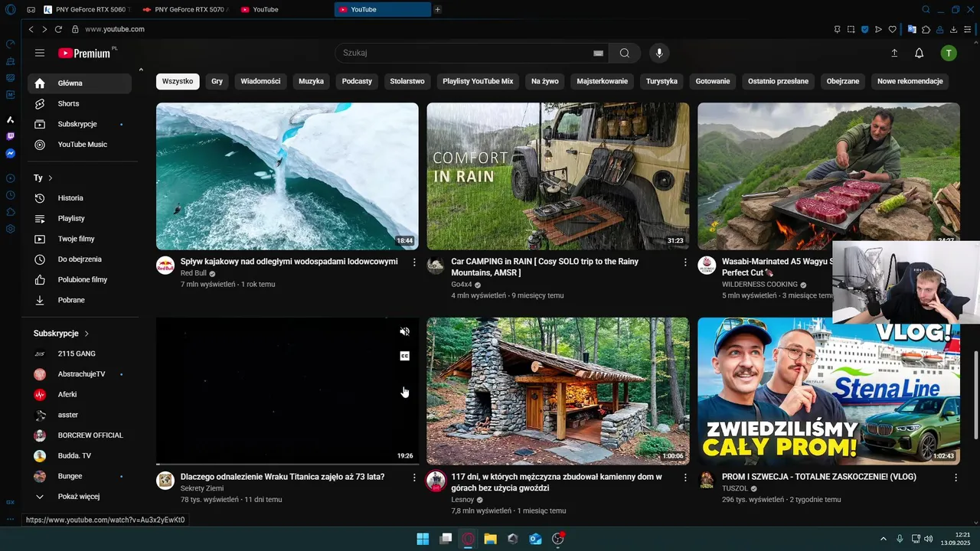Open options menu for Car CAMPING video
The height and width of the screenshot is (551, 980).
pyautogui.click(x=685, y=262)
